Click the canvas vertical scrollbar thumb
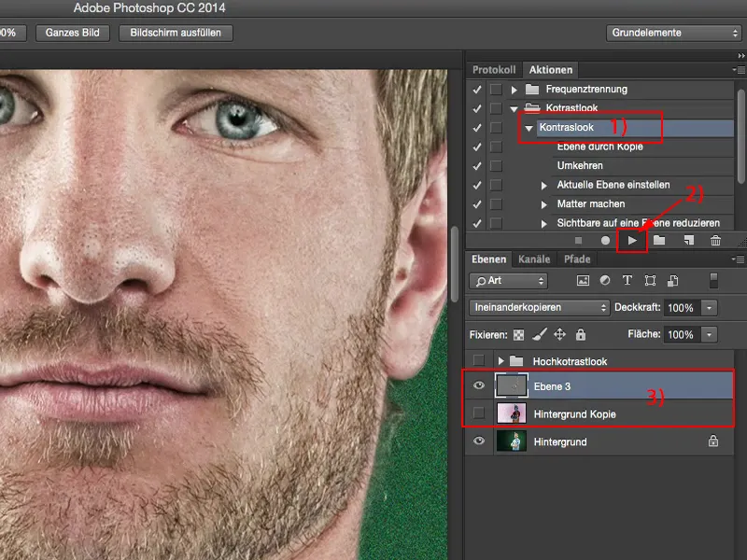The height and width of the screenshot is (560, 747). (455, 264)
